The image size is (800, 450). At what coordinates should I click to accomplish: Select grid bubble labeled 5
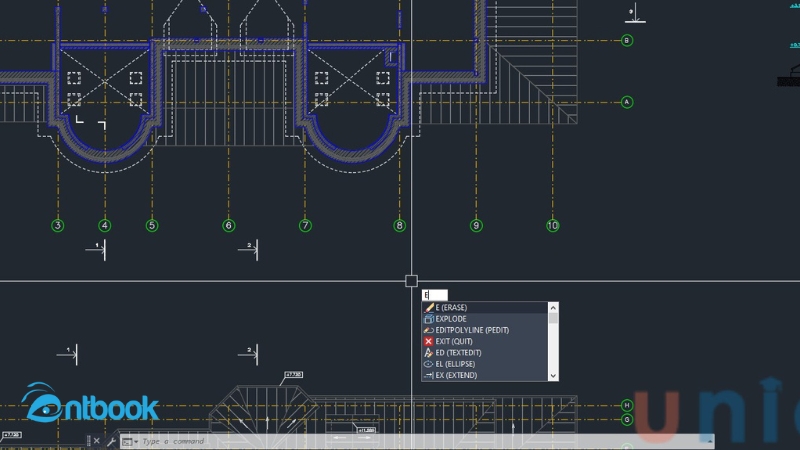(152, 226)
